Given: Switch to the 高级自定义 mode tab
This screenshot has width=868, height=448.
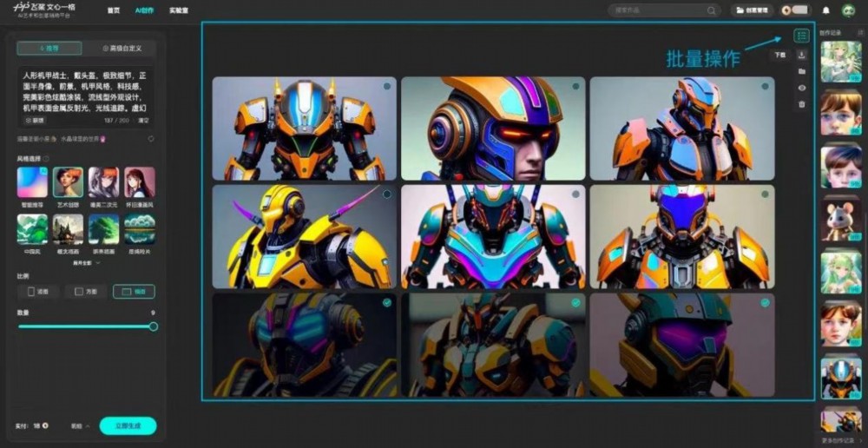Looking at the screenshot, I should tap(122, 48).
